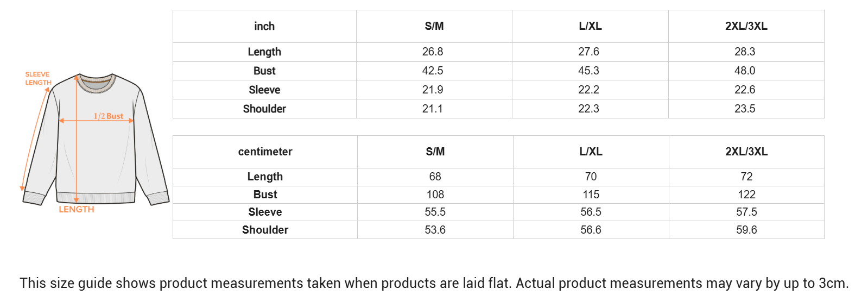Click the L/XL header in inch table
The height and width of the screenshot is (301, 868).
point(590,26)
